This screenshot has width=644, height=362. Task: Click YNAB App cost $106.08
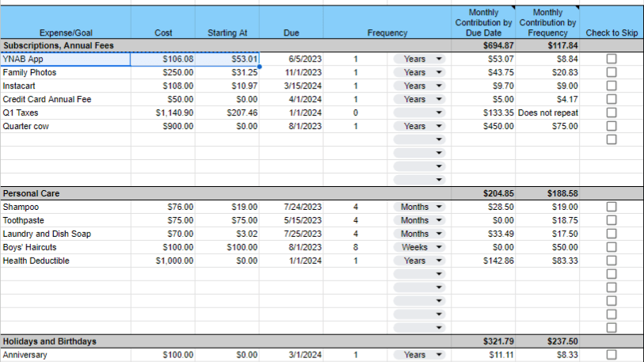coord(163,59)
